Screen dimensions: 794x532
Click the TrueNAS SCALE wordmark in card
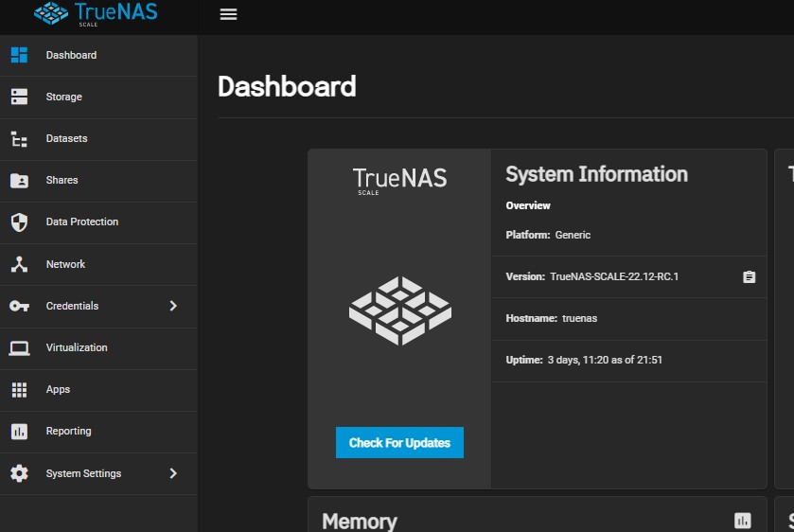[x=399, y=182]
